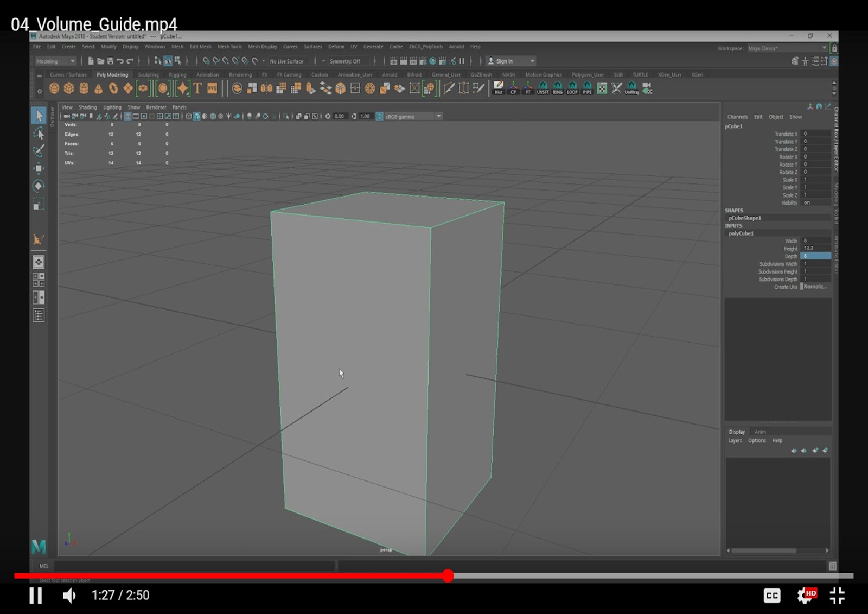This screenshot has height=614, width=868.
Task: Expand the sRGB gamma view transform dropdown
Action: 438,116
